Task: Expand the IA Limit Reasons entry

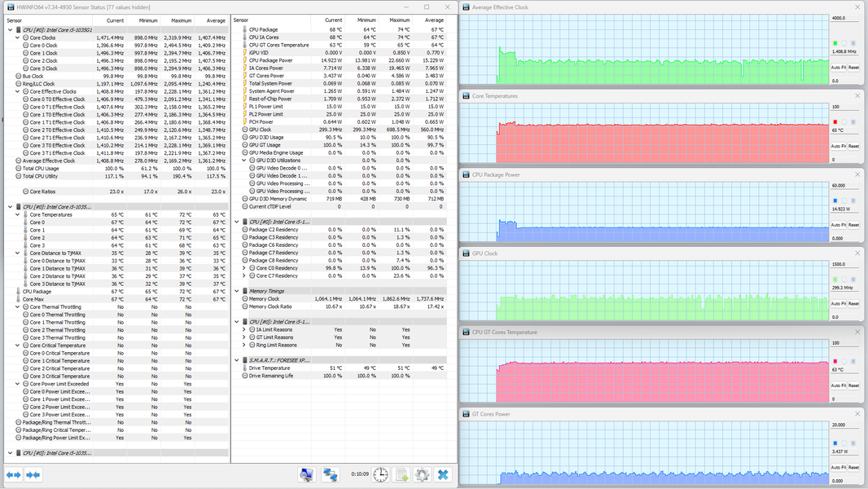Action: pos(244,329)
